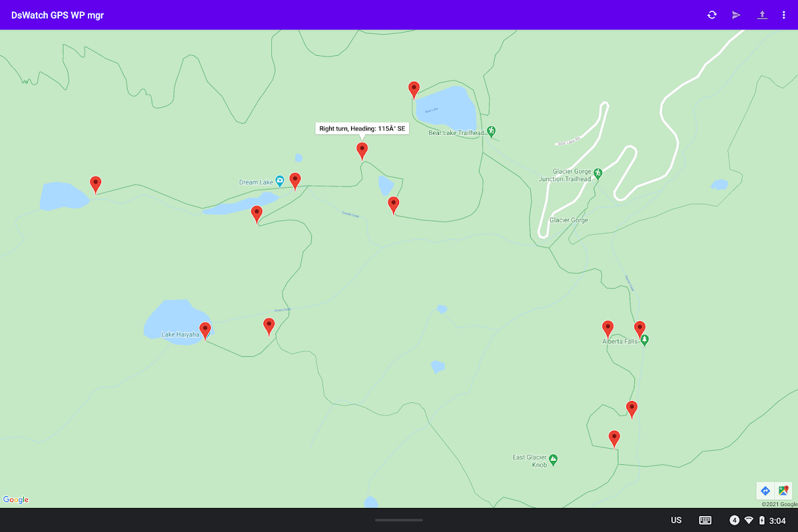Select the red pin beneath the Right turn tooltip
Screen dimensions: 798x532
click(362, 151)
